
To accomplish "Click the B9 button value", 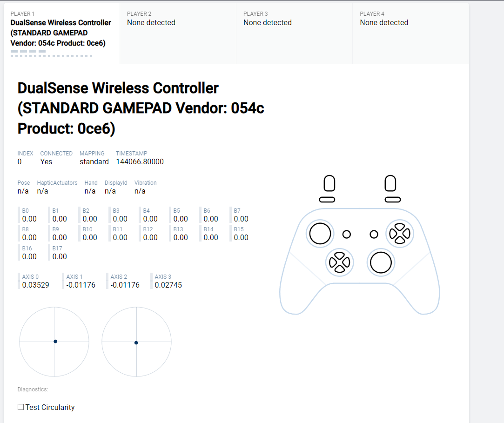I will click(x=60, y=237).
